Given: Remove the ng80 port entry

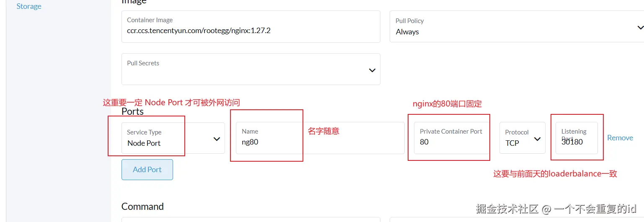Looking at the screenshot, I should tap(620, 138).
